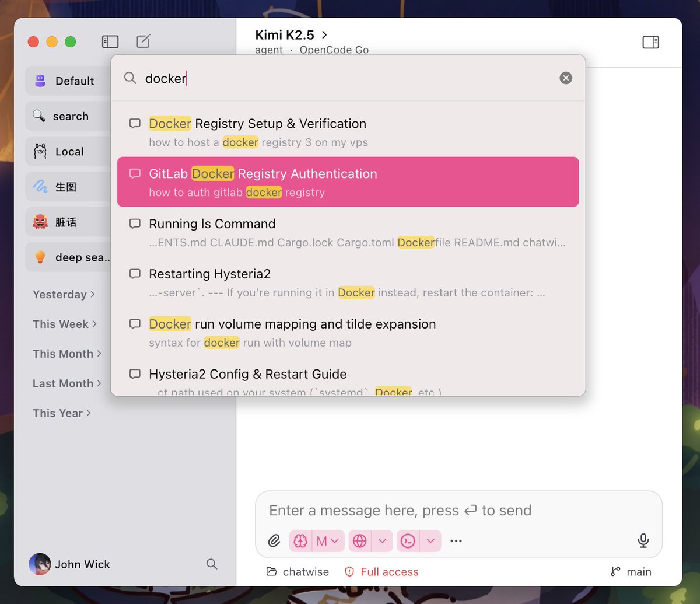Image resolution: width=700 pixels, height=604 pixels.
Task: Focus the docker search text field
Action: [x=348, y=78]
